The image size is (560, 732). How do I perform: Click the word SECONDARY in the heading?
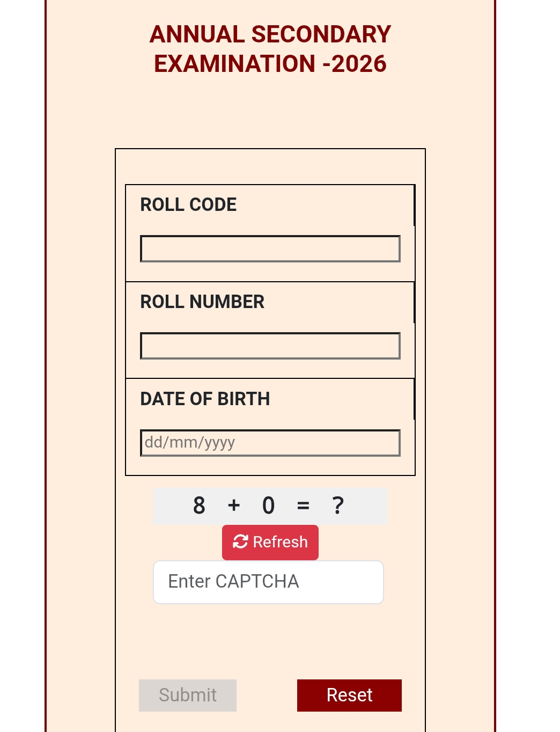(321, 34)
